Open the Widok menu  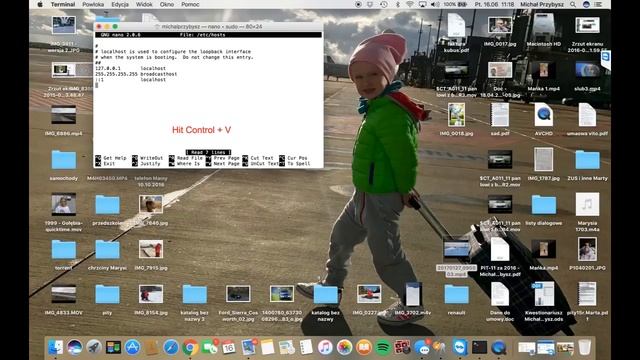(144, 4)
